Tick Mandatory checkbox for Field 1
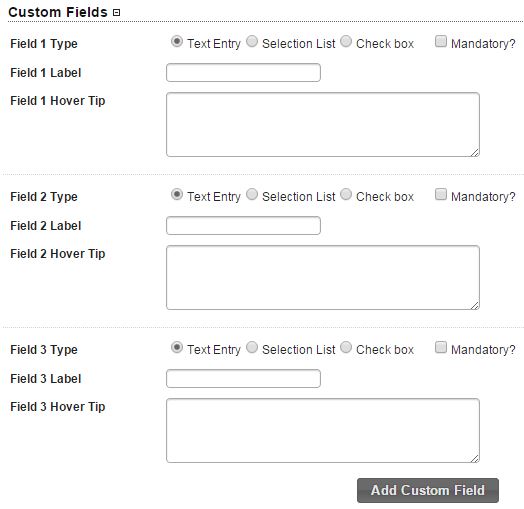The image size is (524, 509). pos(441,41)
